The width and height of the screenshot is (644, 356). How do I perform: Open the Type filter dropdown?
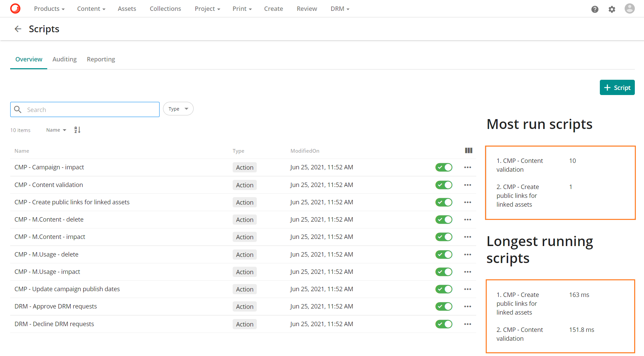pos(178,109)
